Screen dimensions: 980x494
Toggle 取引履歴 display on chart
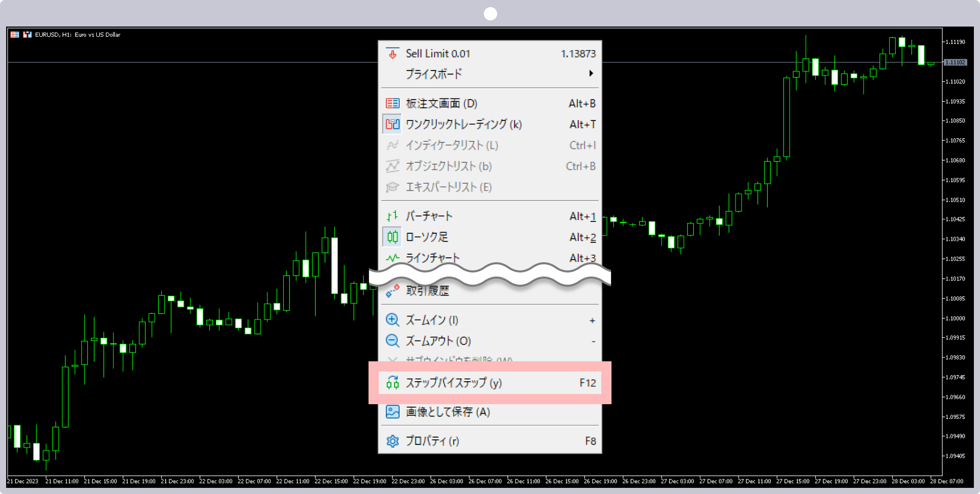[x=490, y=291]
